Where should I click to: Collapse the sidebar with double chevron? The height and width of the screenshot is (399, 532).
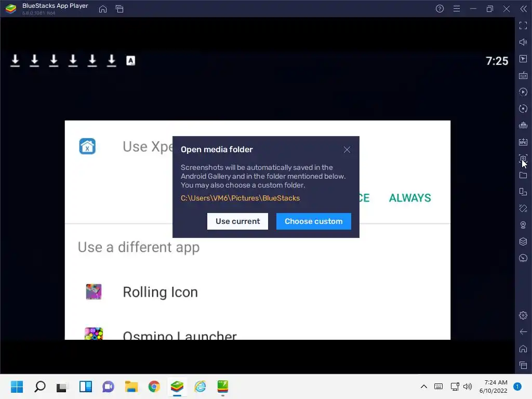(x=524, y=9)
